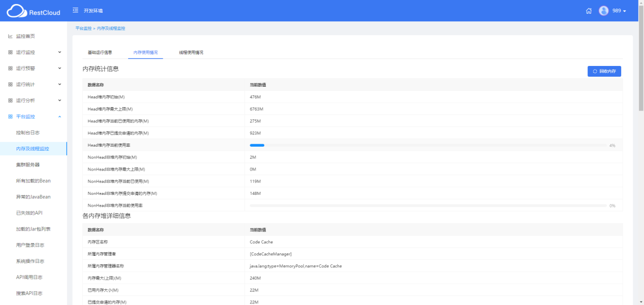Open 所有加载的Bean page
644x305 pixels.
tap(33, 181)
